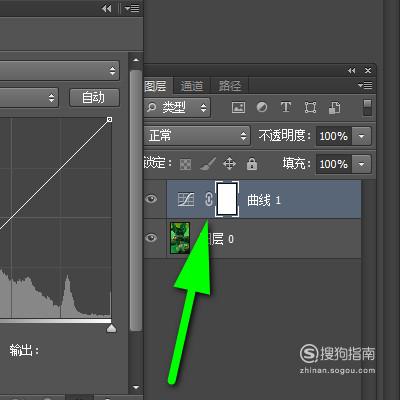Click the 自动 auto button
Screen dimensions: 400x400
(94, 97)
